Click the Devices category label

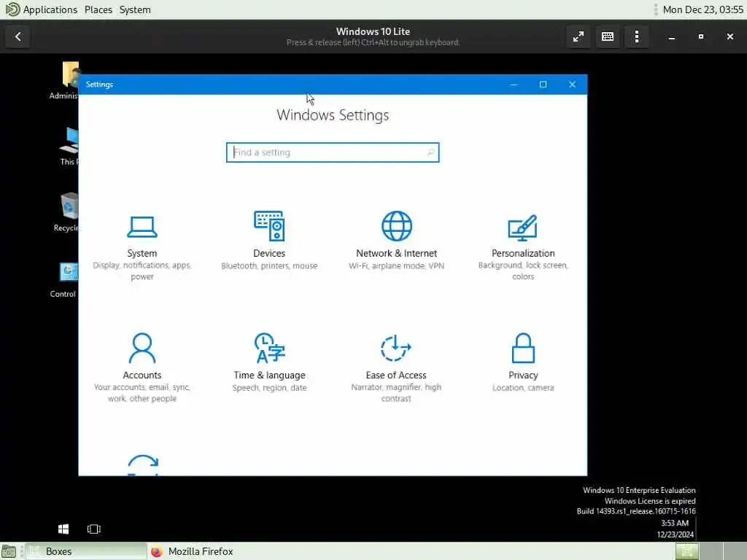269,253
